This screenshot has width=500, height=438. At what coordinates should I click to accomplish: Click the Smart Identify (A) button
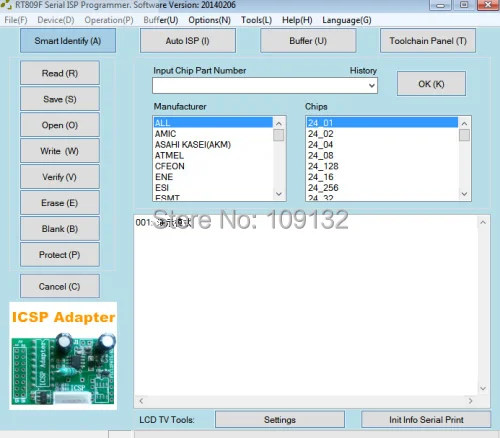(68, 41)
